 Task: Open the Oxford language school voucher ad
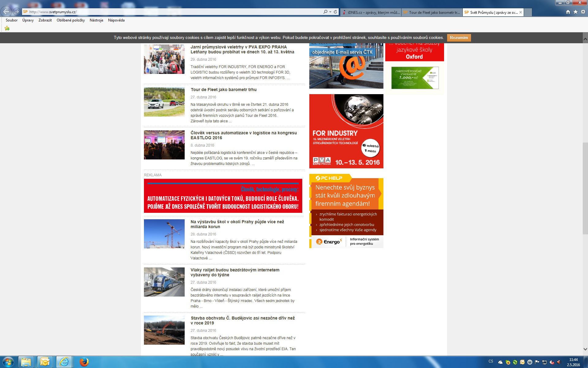414,52
